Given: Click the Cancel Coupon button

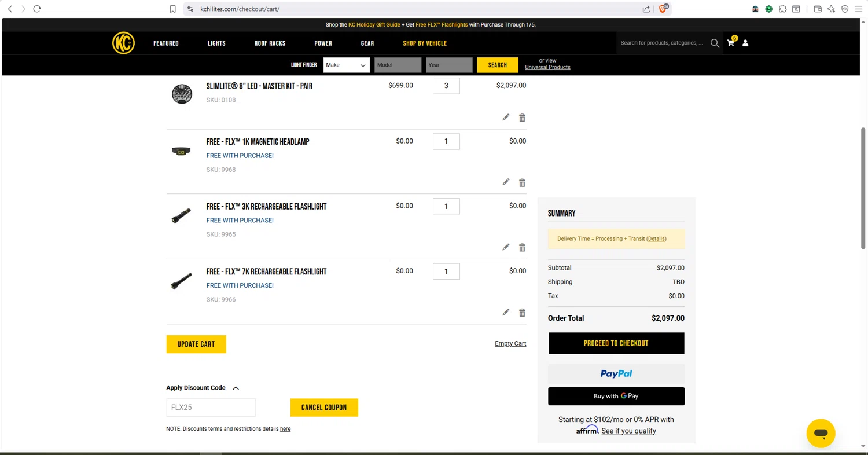Looking at the screenshot, I should [x=324, y=408].
